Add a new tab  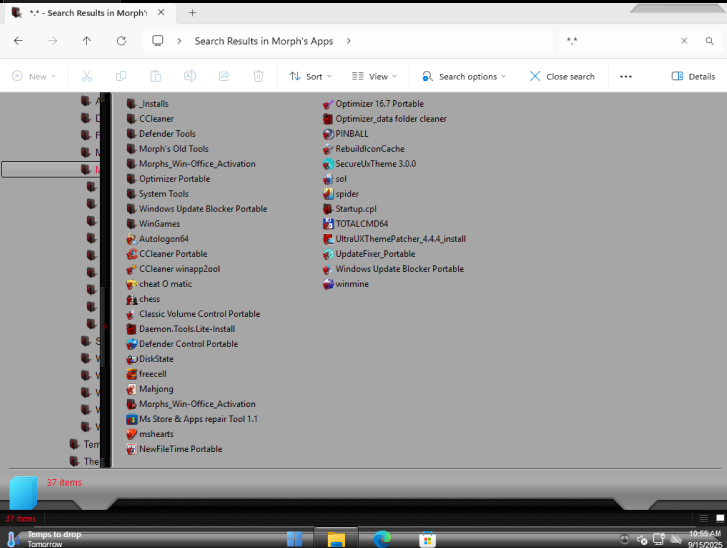(192, 13)
